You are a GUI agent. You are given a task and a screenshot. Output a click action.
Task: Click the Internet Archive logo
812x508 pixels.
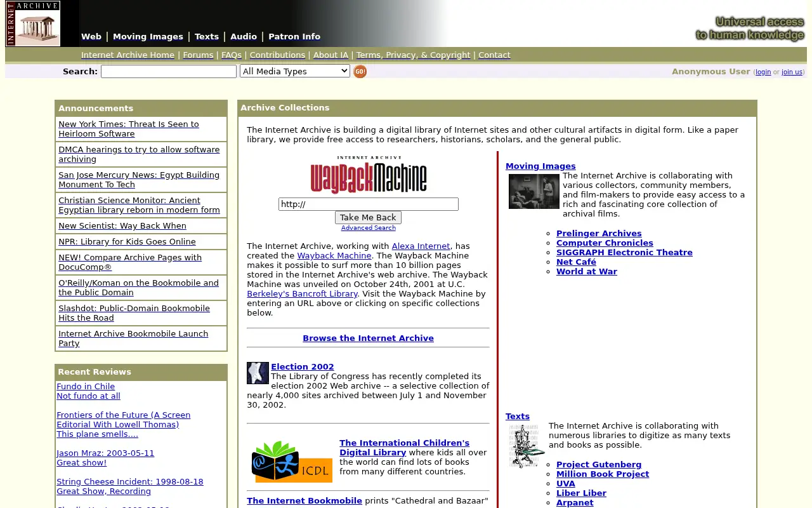[33, 23]
